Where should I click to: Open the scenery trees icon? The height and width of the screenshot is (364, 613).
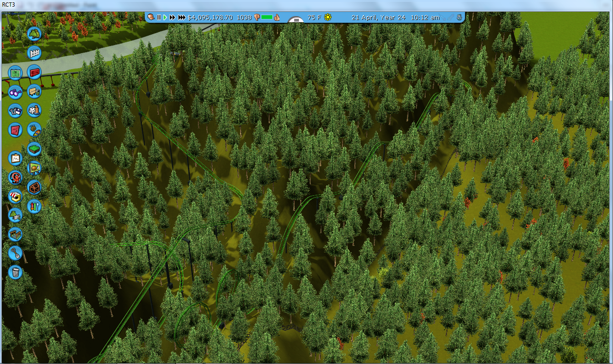click(x=34, y=34)
